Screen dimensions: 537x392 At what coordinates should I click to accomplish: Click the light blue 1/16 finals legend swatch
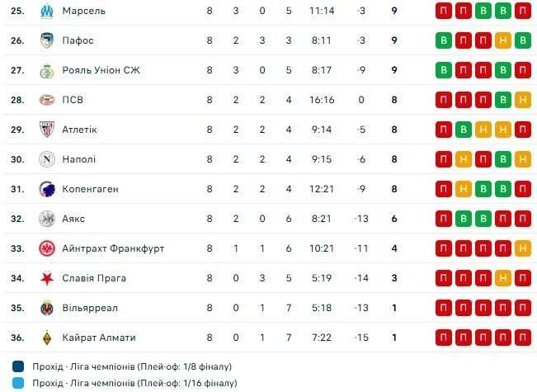pos(19,383)
